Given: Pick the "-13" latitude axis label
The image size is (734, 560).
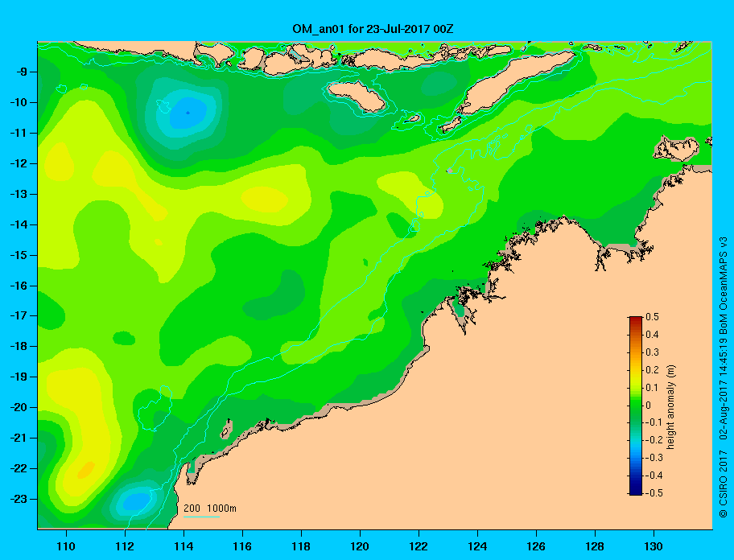Looking at the screenshot, I should pos(19,194).
